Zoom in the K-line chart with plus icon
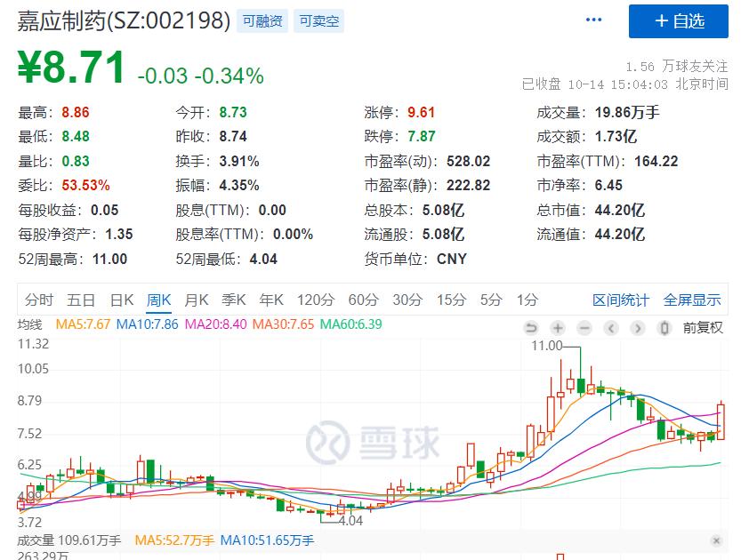 [558, 328]
